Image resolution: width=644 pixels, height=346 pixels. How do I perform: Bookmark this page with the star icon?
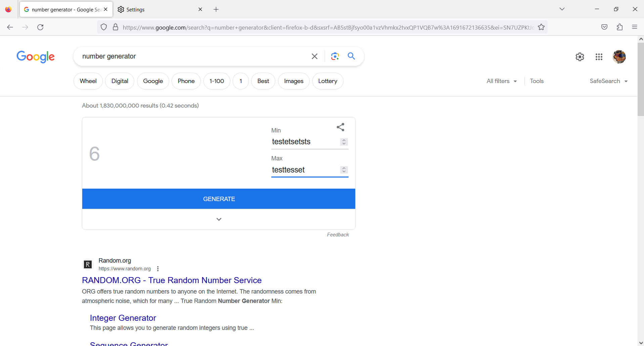[x=541, y=27]
